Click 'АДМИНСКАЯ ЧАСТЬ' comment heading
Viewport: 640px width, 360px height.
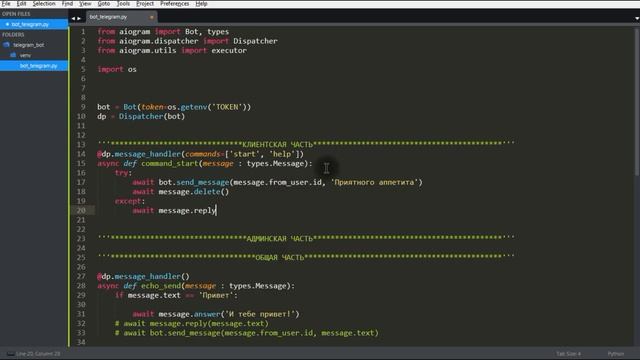[x=279, y=239]
